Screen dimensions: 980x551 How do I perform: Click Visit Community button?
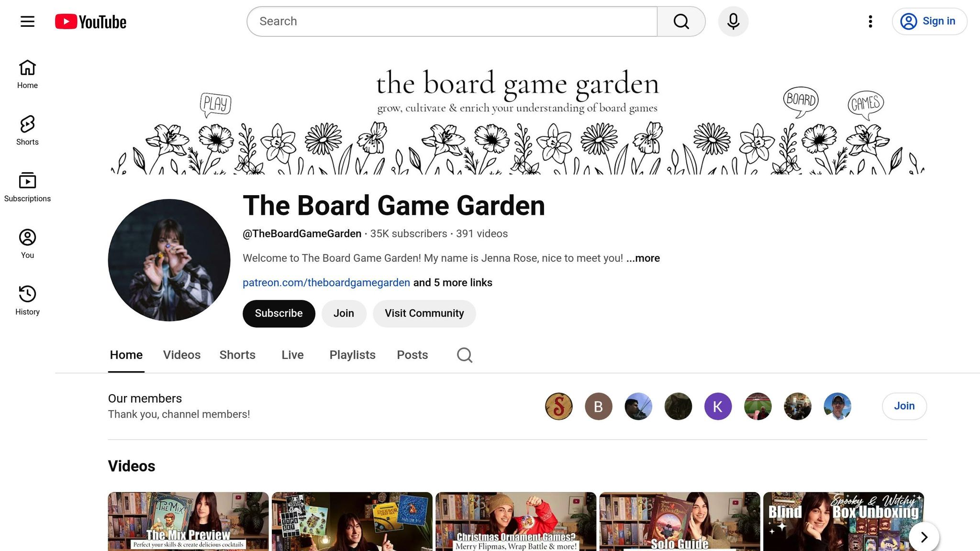coord(424,314)
